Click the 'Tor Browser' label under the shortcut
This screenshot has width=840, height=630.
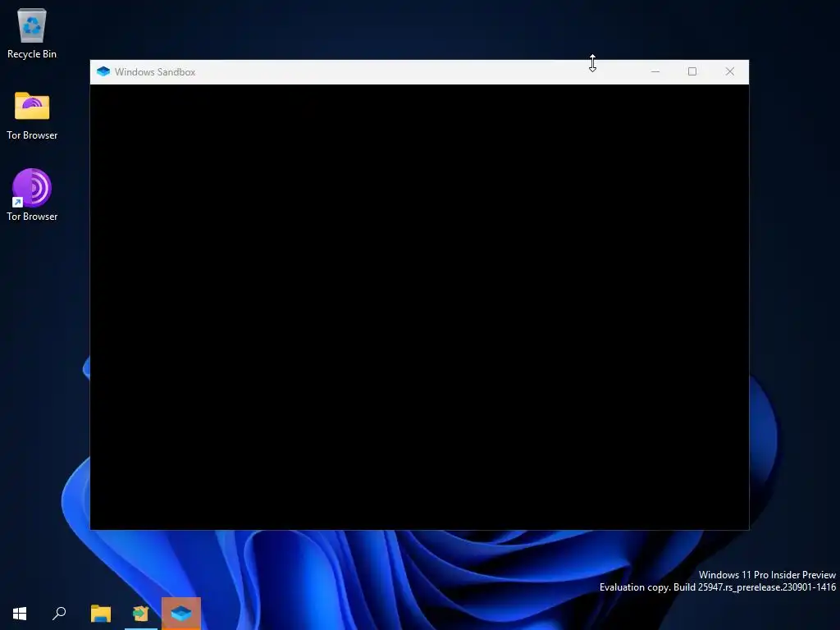[32, 217]
